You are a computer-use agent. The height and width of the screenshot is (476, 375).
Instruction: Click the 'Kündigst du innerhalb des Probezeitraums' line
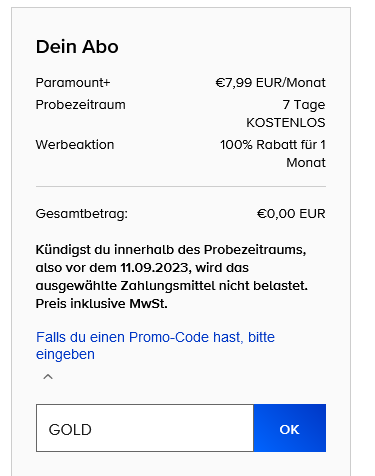[x=171, y=250]
